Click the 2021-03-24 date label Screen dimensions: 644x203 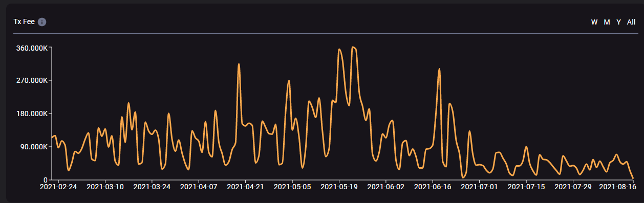click(x=152, y=187)
